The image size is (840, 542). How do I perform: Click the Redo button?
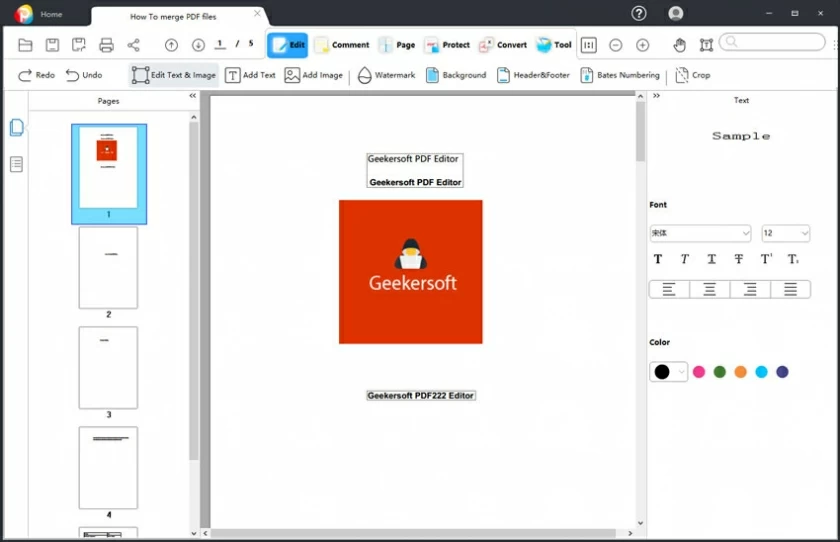(x=36, y=75)
